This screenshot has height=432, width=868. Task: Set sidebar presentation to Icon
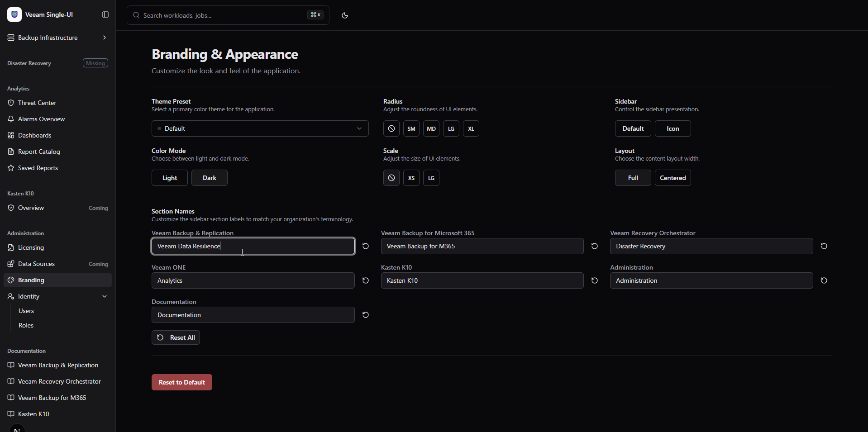click(672, 128)
